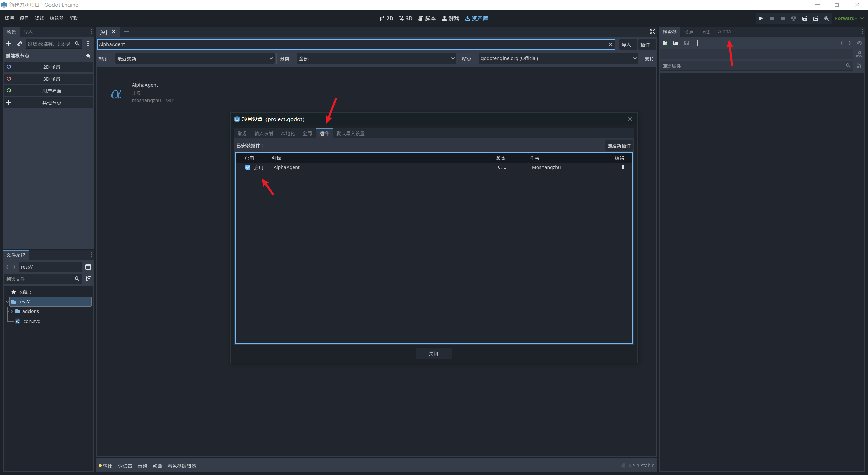Click the add child node plus icon
The width and height of the screenshot is (868, 475).
coord(9,44)
